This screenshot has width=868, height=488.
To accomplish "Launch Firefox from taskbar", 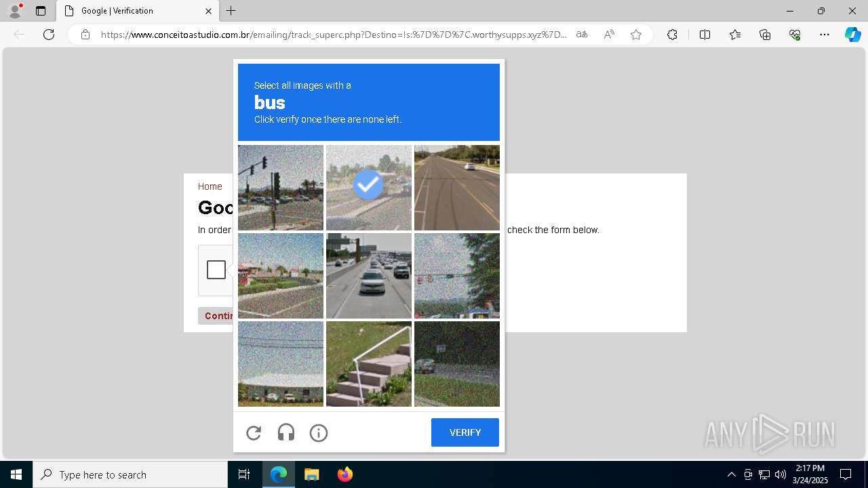I will (x=344, y=474).
